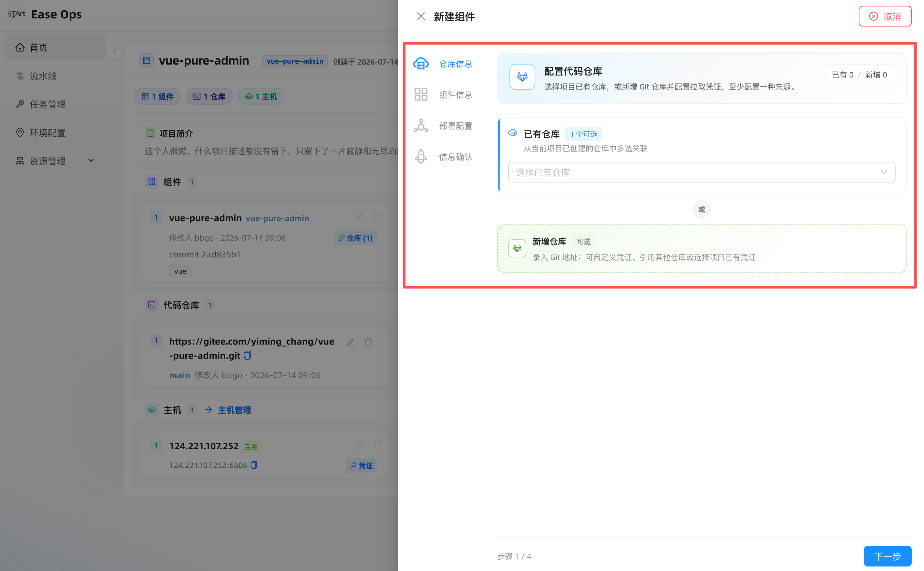Copy the gitee repository URL icon

click(x=247, y=355)
